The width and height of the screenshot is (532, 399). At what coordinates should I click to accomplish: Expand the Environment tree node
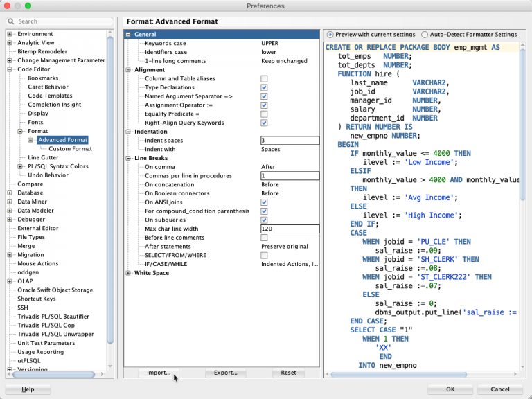coord(10,34)
